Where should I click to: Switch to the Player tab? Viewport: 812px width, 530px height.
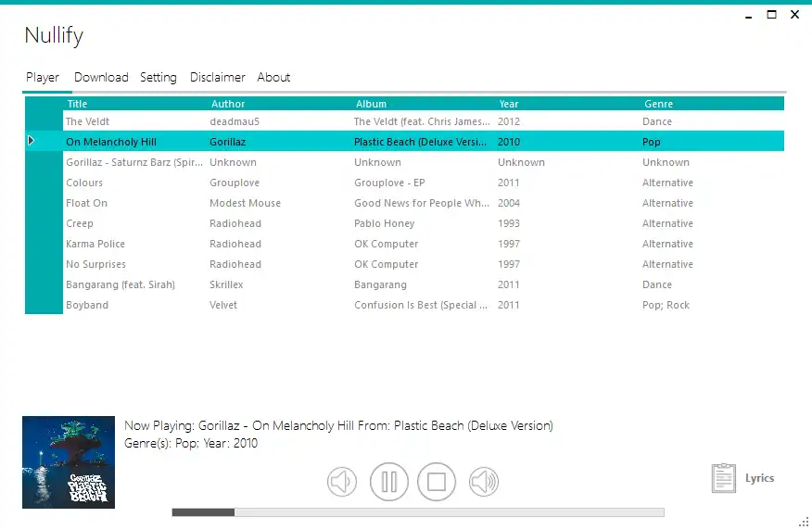pos(43,78)
